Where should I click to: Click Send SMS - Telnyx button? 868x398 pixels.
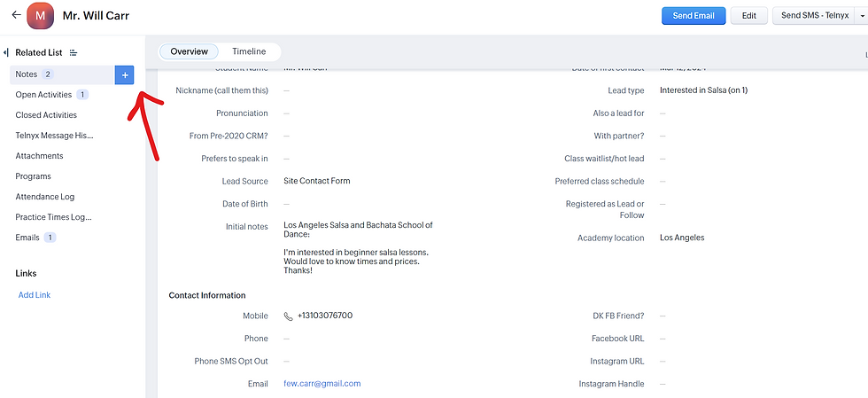pos(814,16)
